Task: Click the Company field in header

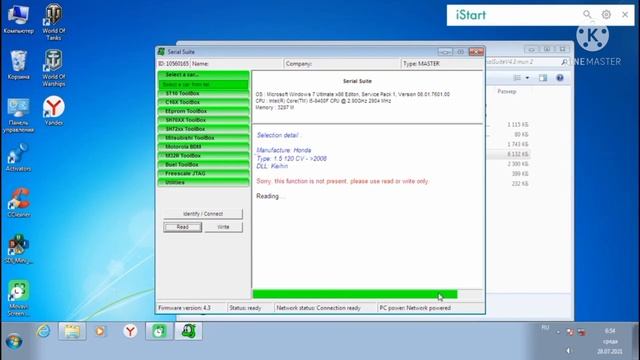Action: (342, 64)
